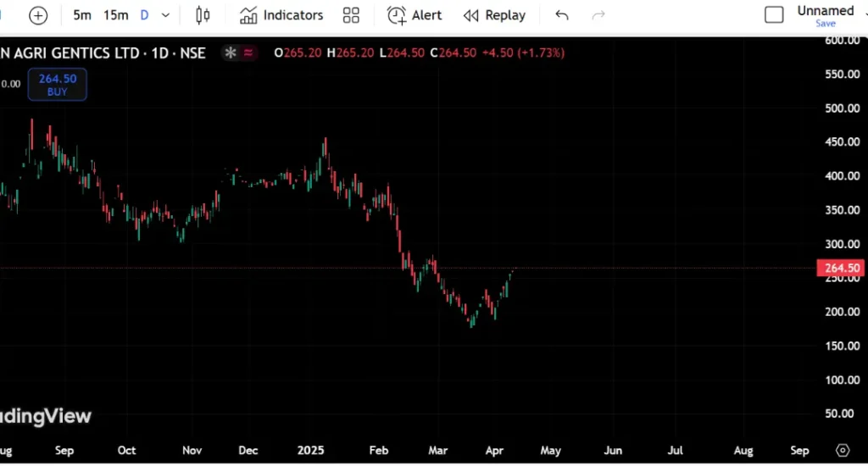
Task: Click the 350.00 price scale label
Action: coord(842,210)
